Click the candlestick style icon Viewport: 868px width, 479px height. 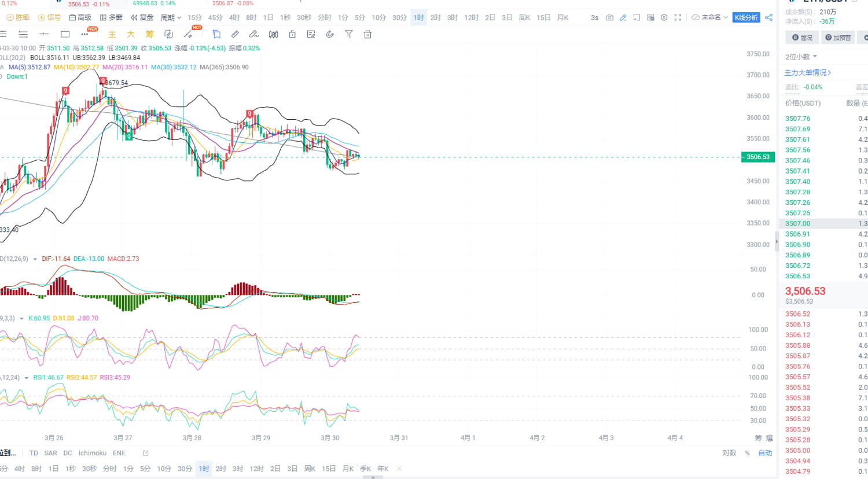click(x=273, y=34)
